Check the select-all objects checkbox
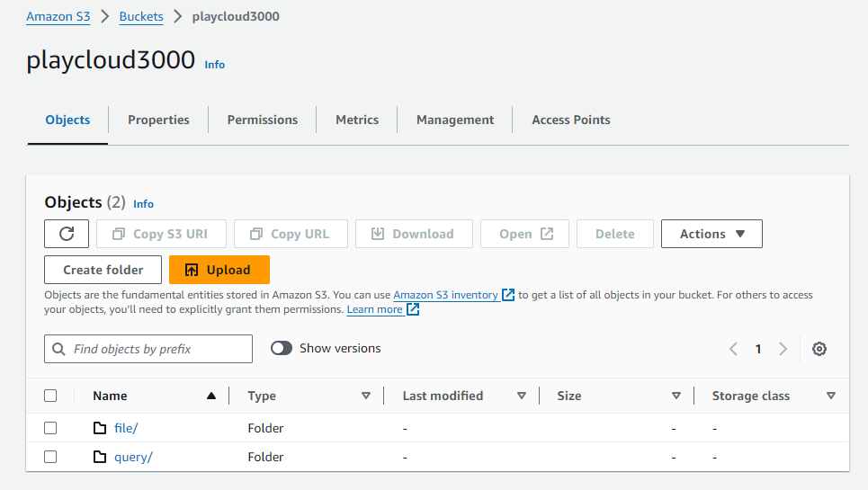868x490 pixels. point(50,396)
